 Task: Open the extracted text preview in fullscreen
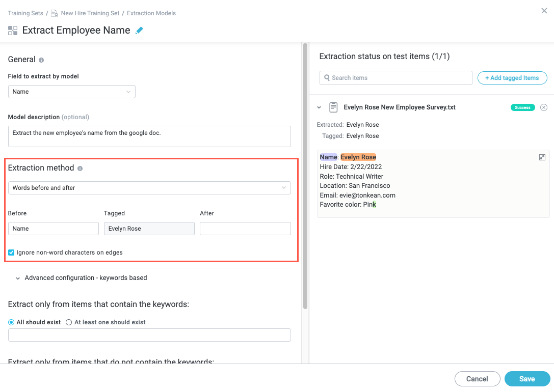click(x=542, y=157)
